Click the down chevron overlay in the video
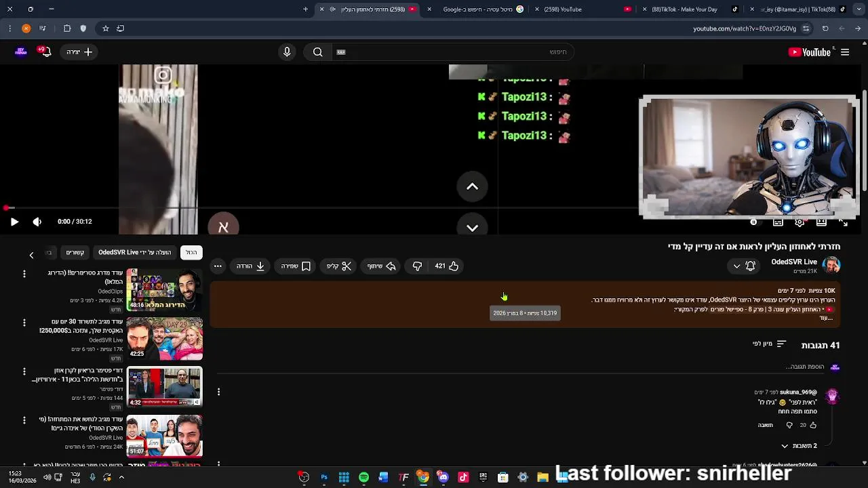This screenshot has width=868, height=488. (x=473, y=228)
